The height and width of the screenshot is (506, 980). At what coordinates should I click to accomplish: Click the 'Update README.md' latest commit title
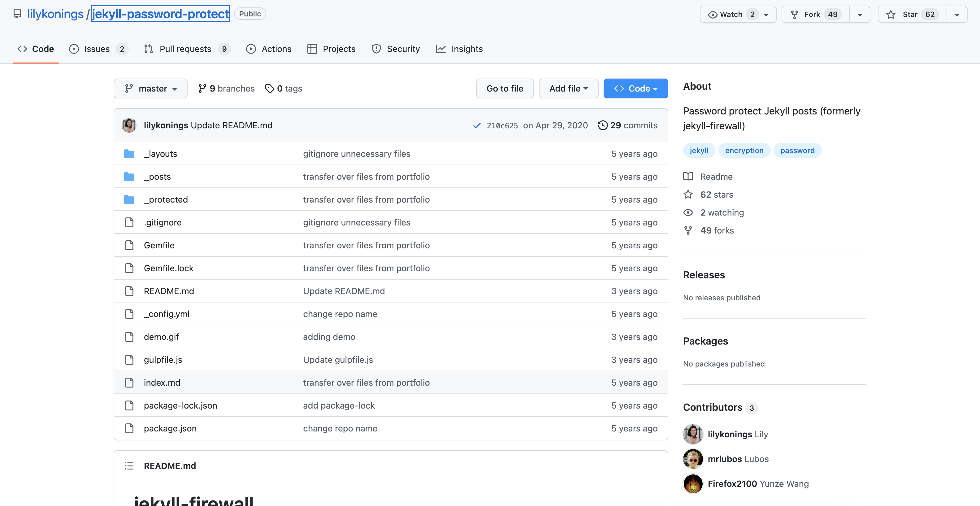(231, 126)
